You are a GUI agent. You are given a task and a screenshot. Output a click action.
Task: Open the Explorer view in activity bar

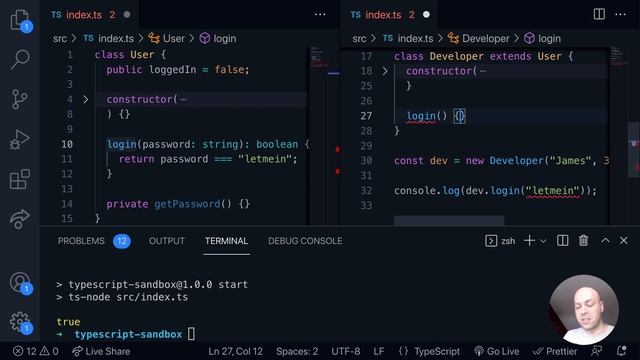coord(20,20)
